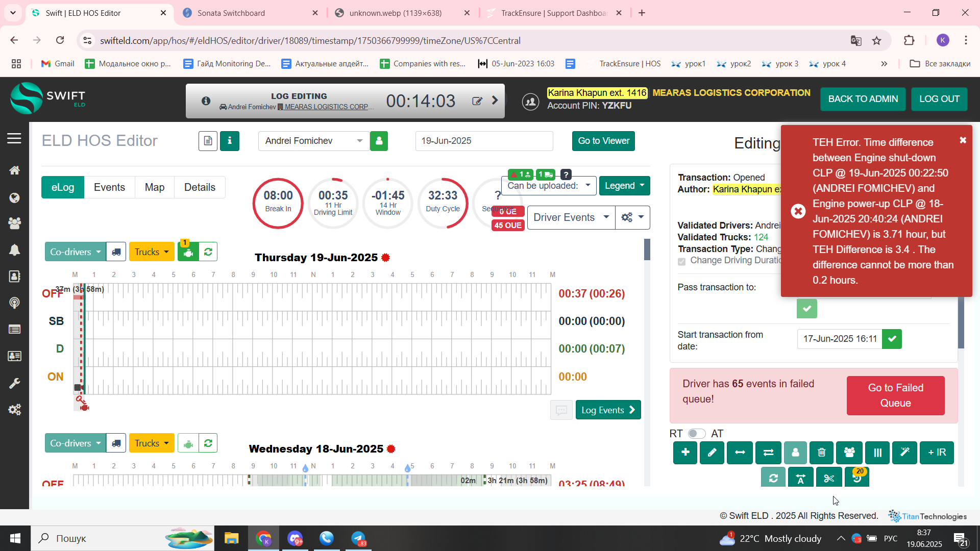The width and height of the screenshot is (980, 551).
Task: Click the bell notifications sidebar icon
Action: (x=14, y=250)
